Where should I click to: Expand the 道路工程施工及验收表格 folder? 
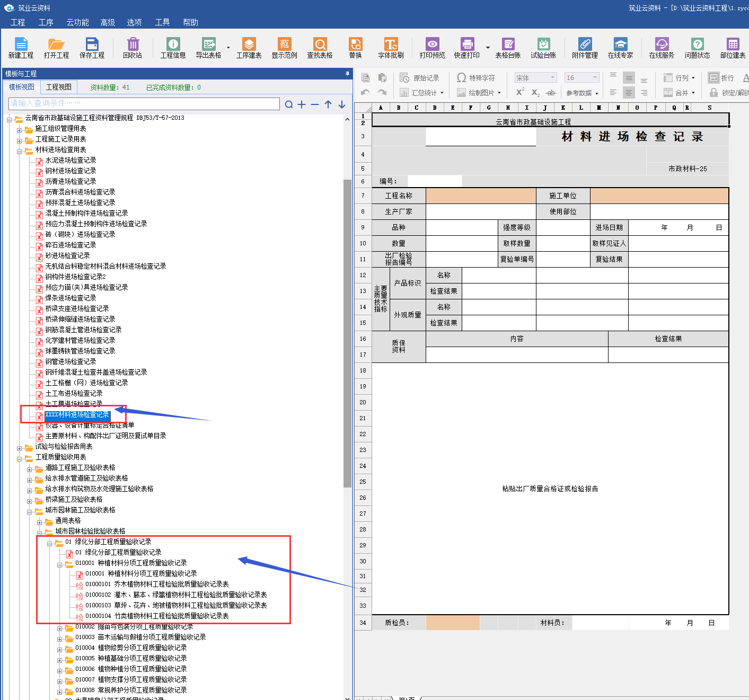(30, 469)
